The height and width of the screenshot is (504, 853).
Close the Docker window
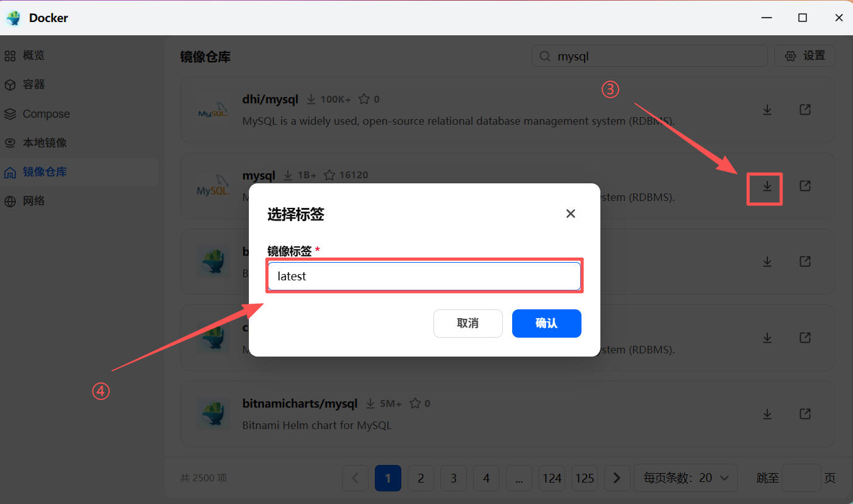[x=839, y=18]
